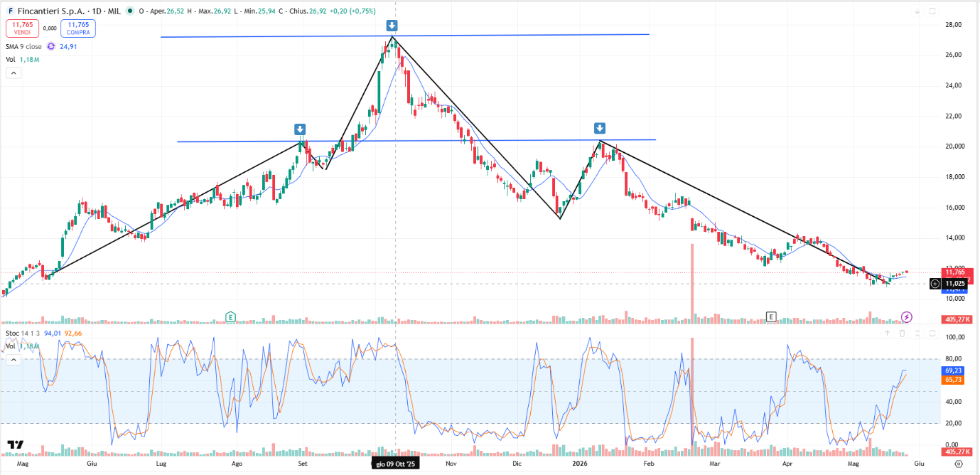Click the 28,00 price scale label
980x475 pixels.
pyautogui.click(x=953, y=25)
